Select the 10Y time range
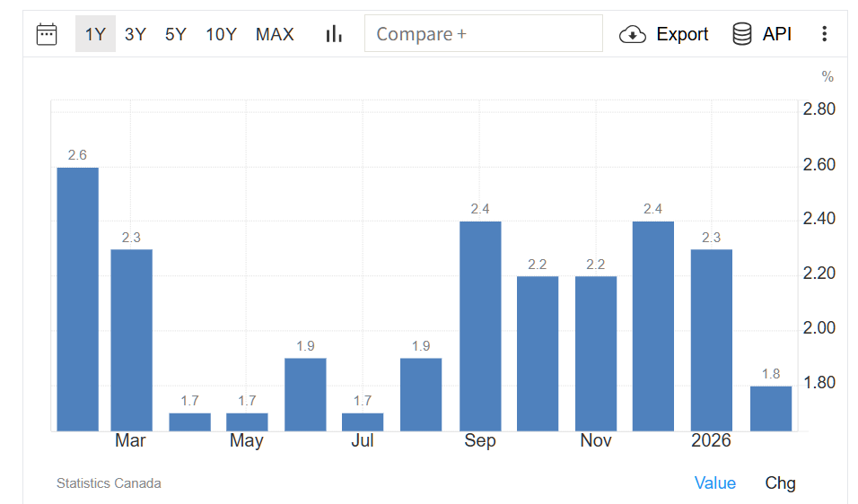858x504 pixels. (221, 34)
